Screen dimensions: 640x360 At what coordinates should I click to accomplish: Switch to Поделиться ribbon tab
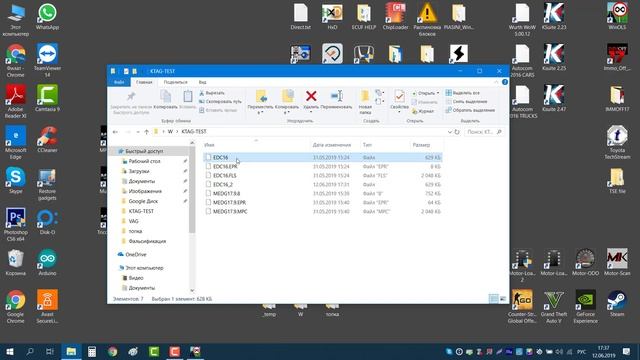176,82
